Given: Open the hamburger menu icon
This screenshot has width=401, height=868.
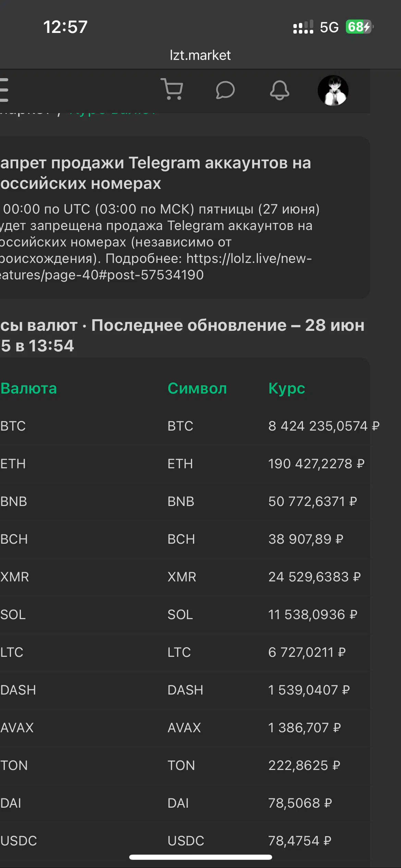Looking at the screenshot, I should coord(4,90).
